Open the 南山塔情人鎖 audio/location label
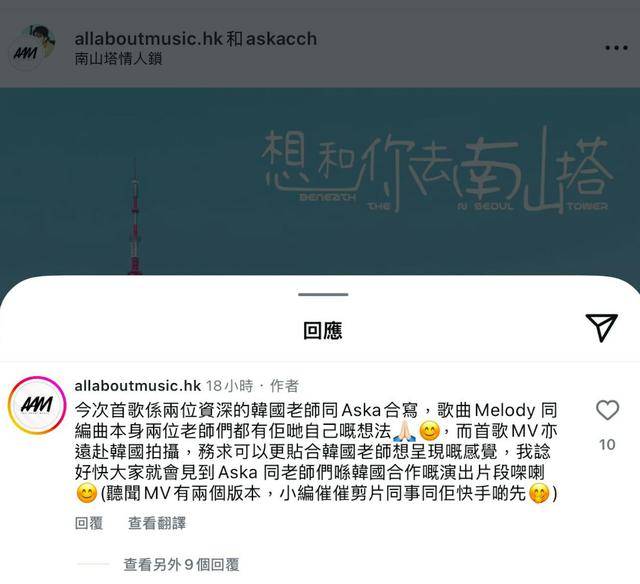This screenshot has height=584, width=640. [118, 59]
